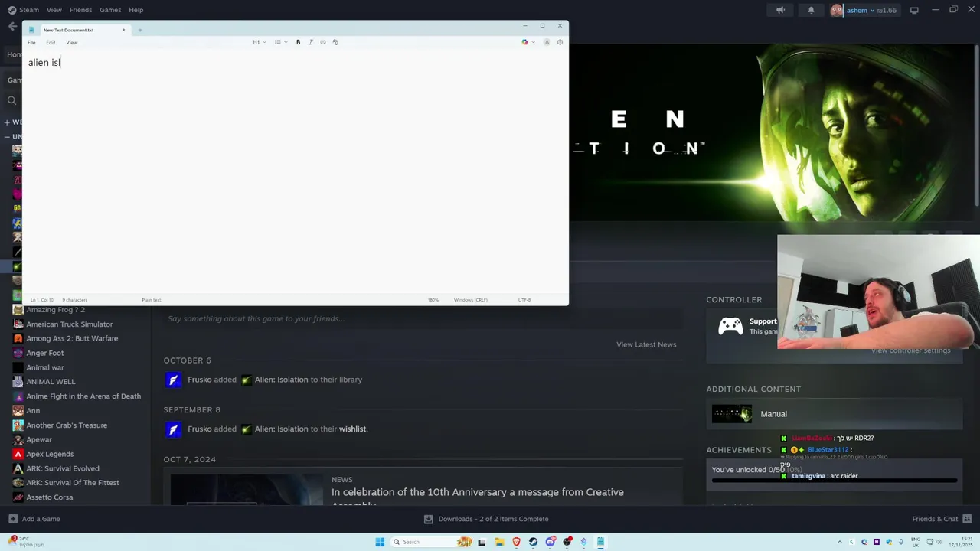Click Steam Big Picture mode icon
This screenshot has height=551, width=980.
pyautogui.click(x=914, y=10)
